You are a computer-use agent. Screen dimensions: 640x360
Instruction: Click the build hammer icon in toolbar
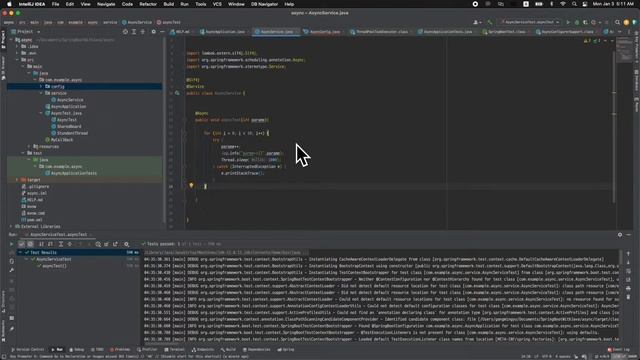(490, 22)
